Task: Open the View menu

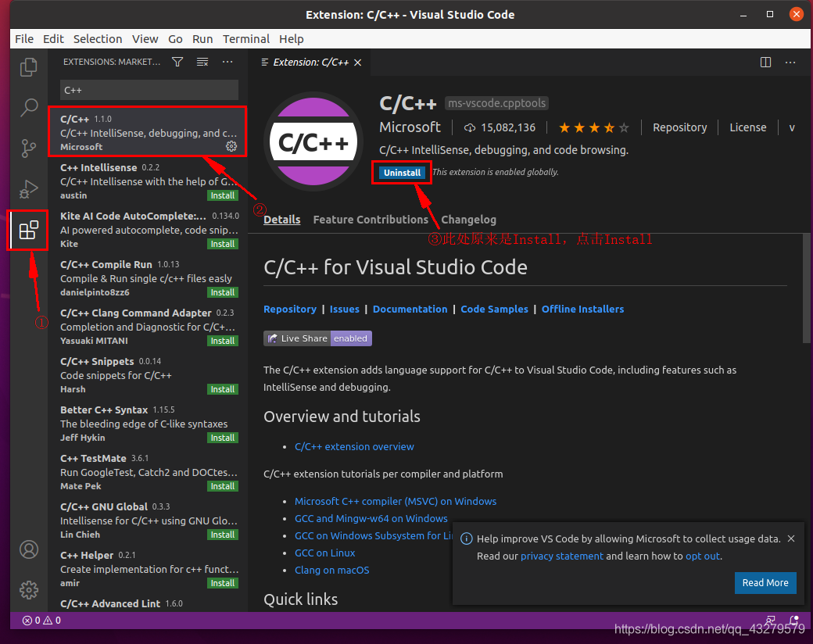Action: click(x=145, y=39)
